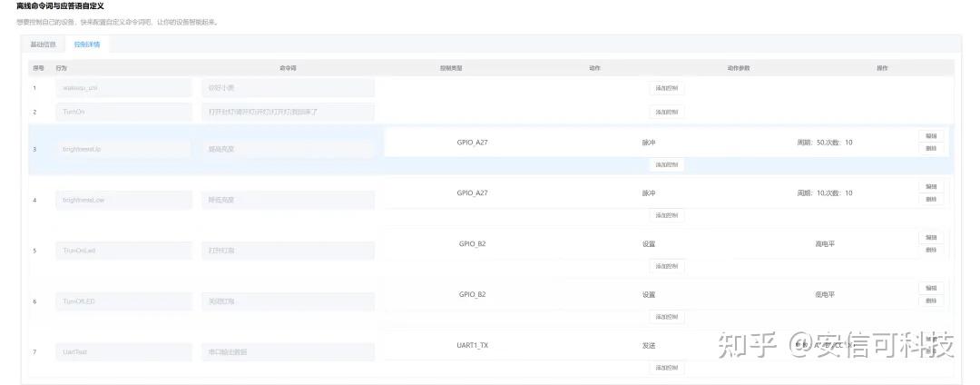Click the 周期:50,次数:10 parameter text
Screen dimensions: 980x385
pos(824,143)
